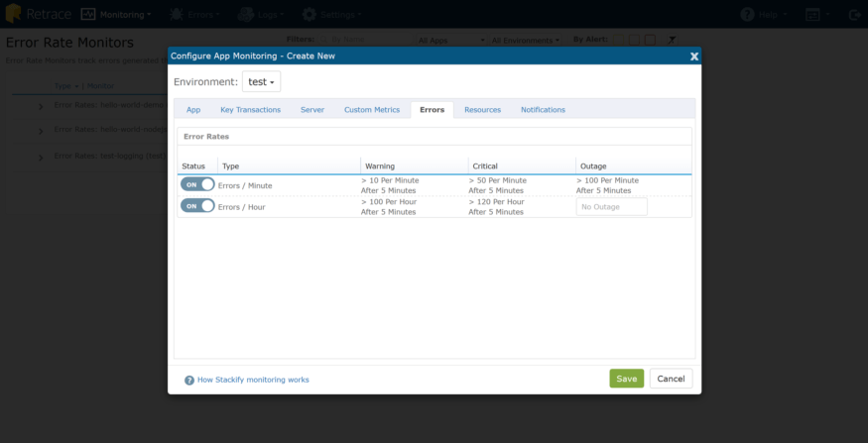Image resolution: width=868 pixels, height=443 pixels.
Task: Open the Logs menu dropdown
Action: 271,15
